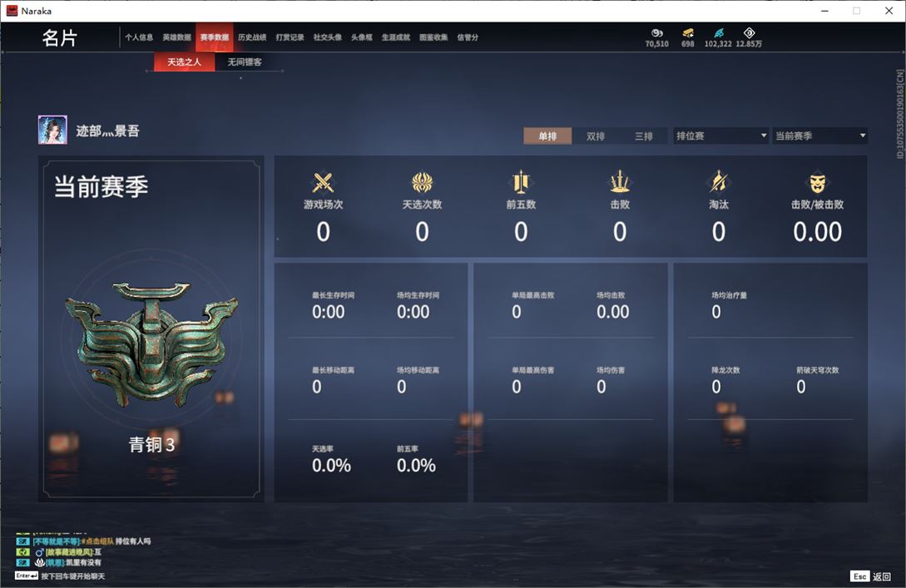
Task: Click the coin currency icon above 70,510
Action: point(657,33)
